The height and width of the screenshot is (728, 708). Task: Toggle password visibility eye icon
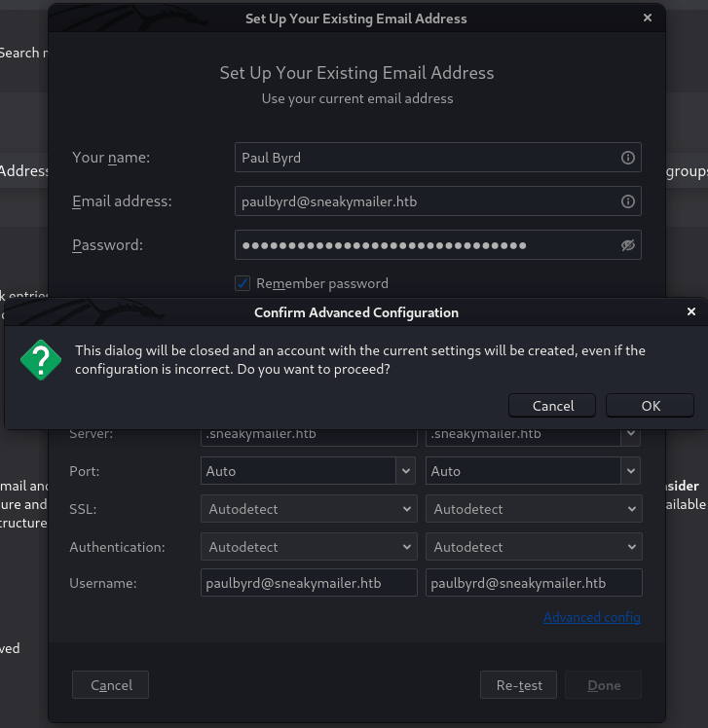(628, 245)
